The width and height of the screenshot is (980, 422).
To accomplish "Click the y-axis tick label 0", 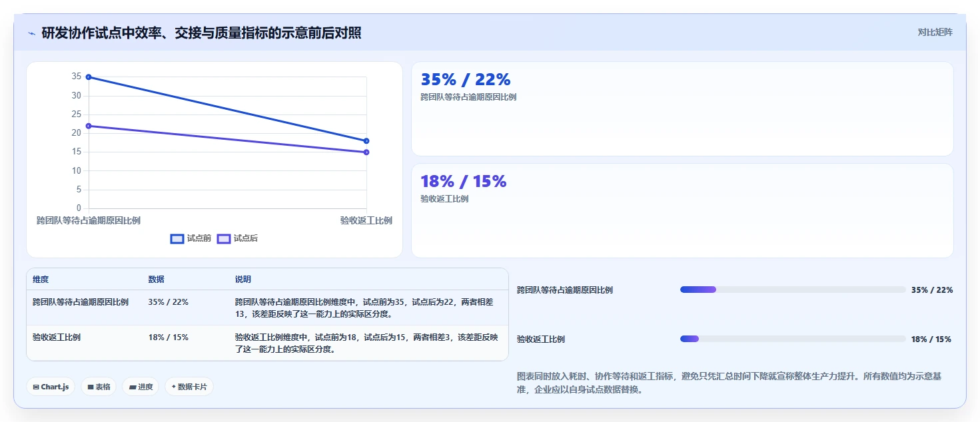I will [79, 208].
